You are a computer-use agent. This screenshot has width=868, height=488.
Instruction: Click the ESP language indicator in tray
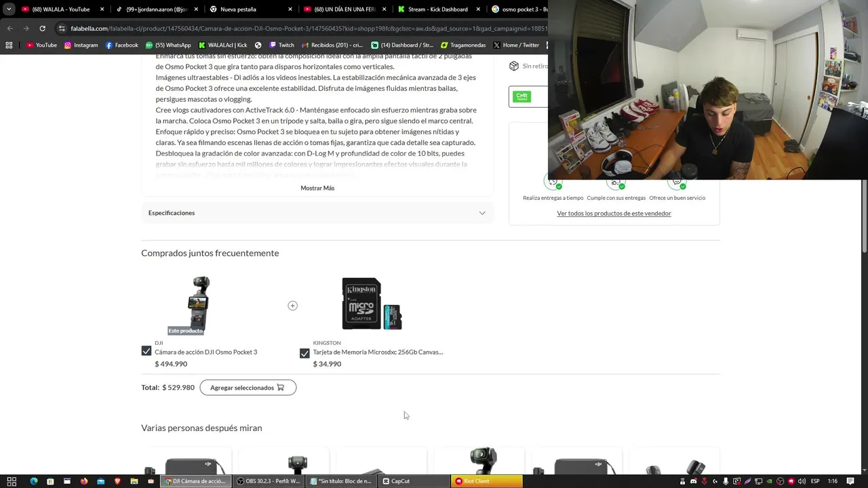pyautogui.click(x=815, y=481)
